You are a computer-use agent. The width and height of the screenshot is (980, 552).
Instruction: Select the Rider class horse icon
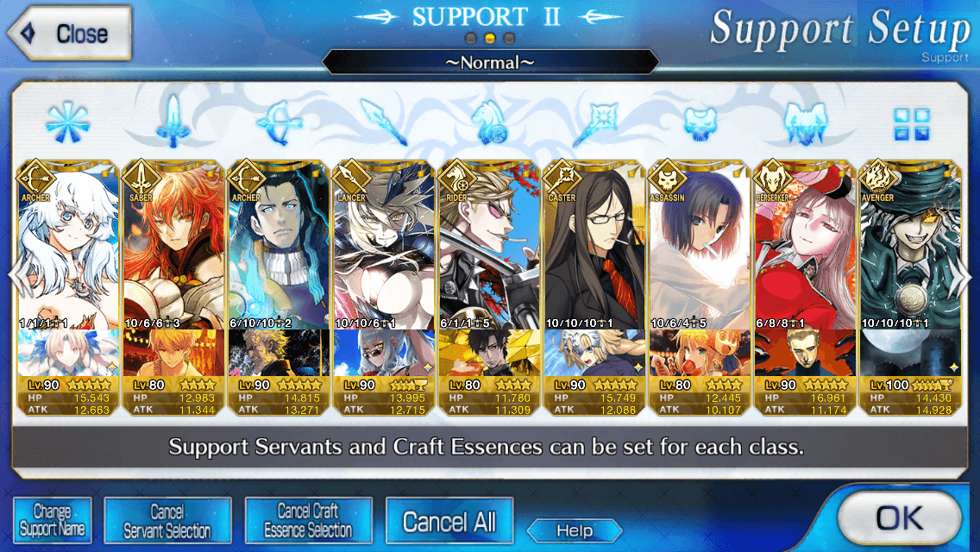click(x=489, y=122)
